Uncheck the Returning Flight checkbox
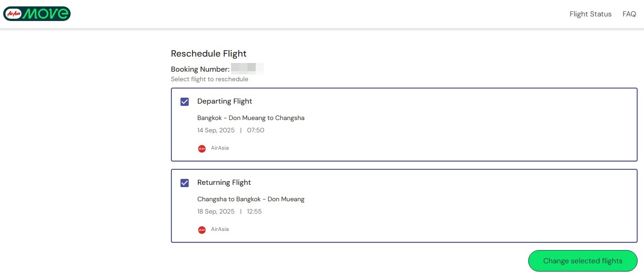644x277 pixels. pos(185,183)
